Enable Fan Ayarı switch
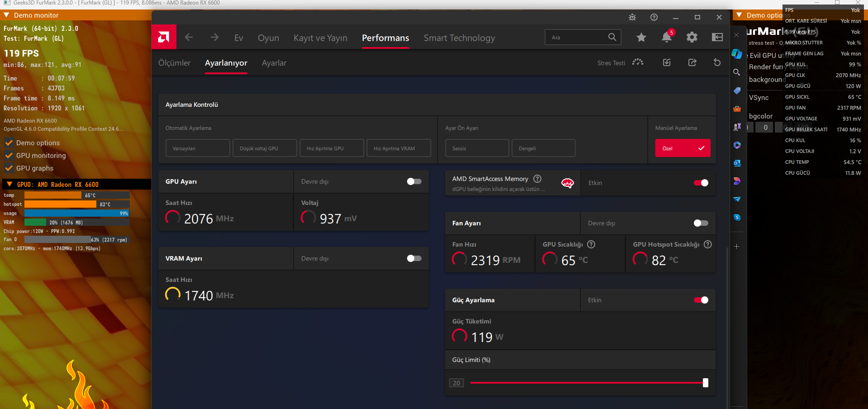This screenshot has height=409, width=868. point(701,223)
